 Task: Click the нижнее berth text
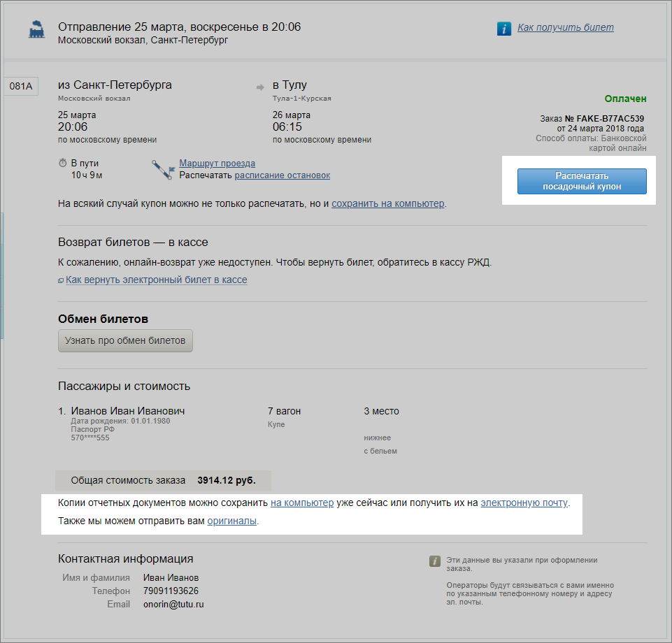pos(378,438)
